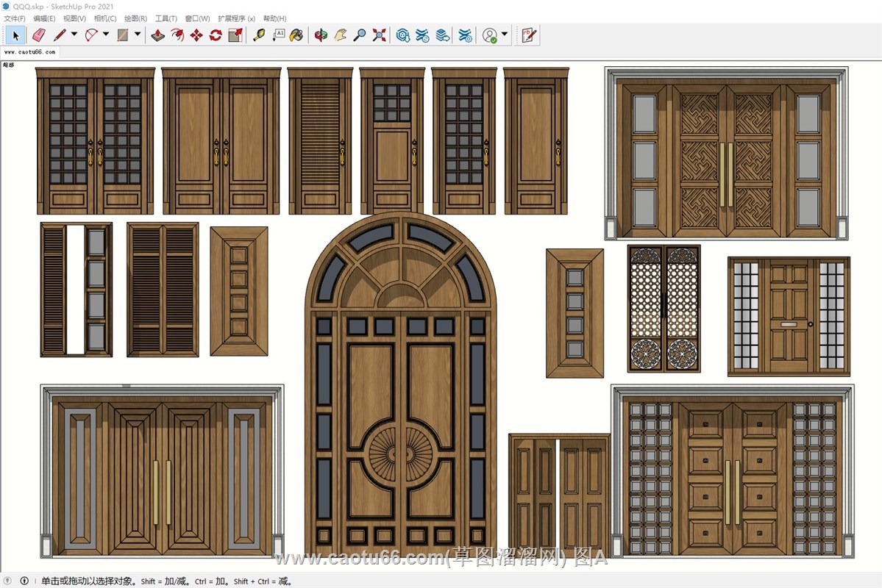Expand the line tool dropdown arrow

pyautogui.click(x=74, y=35)
